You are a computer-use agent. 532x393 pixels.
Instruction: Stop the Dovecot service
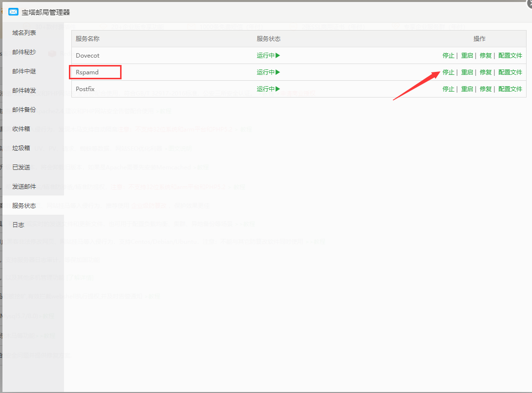[x=448, y=55]
